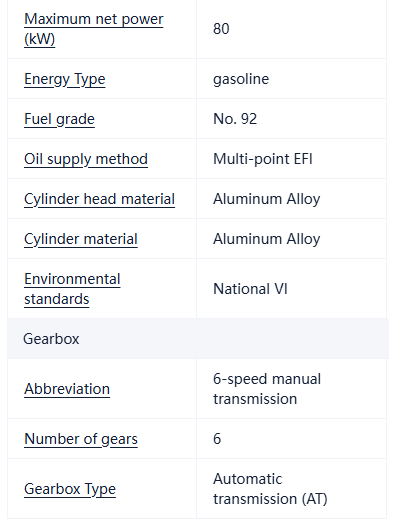Image resolution: width=396 pixels, height=519 pixels.
Task: Open the Cylinder head material link
Action: pos(99,199)
